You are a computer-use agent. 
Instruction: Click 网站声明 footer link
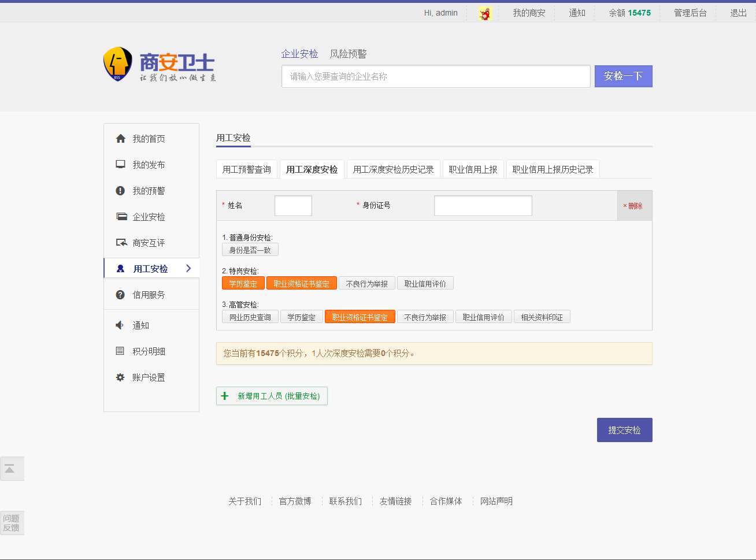click(x=496, y=501)
